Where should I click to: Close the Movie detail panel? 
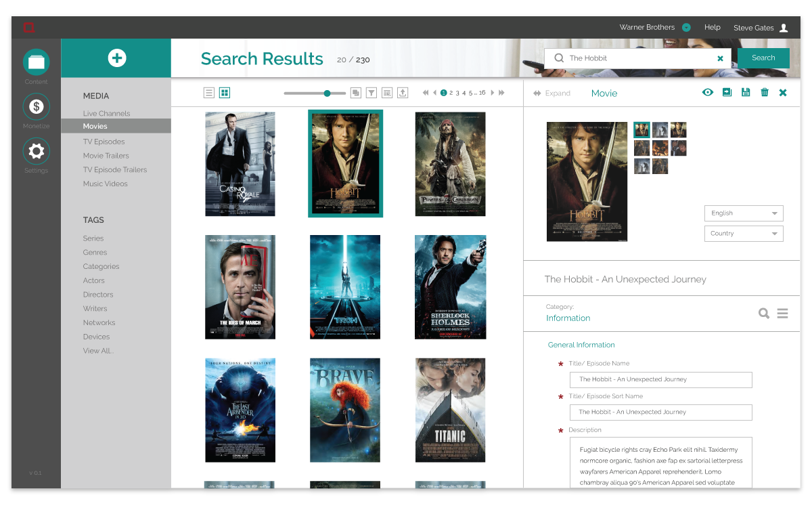click(783, 93)
